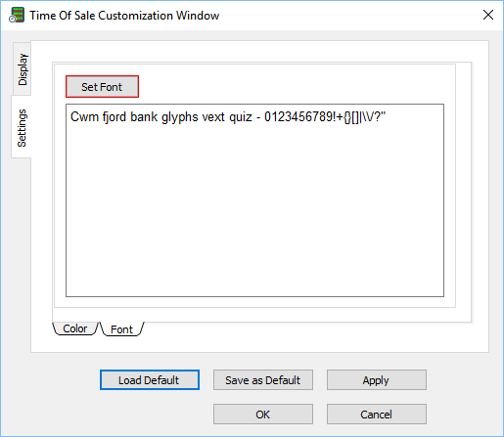Image resolution: width=504 pixels, height=437 pixels.
Task: Click the 'Cwm fjord bank glyphs' sample text
Action: (134, 117)
